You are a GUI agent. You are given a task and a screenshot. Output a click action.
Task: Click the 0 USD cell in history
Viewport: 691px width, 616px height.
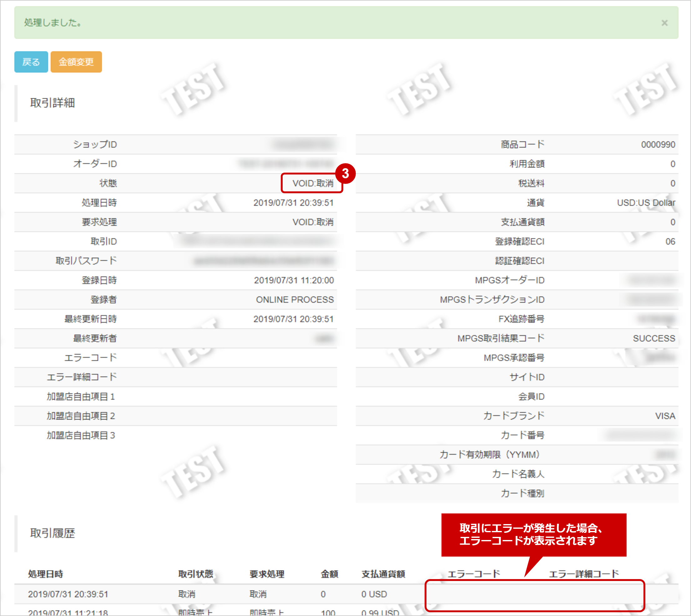tap(374, 594)
